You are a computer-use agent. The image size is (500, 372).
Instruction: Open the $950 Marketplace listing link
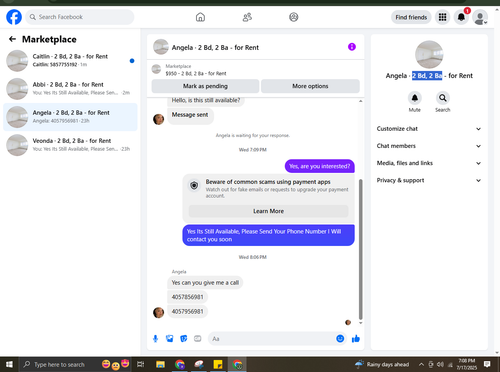click(196, 73)
